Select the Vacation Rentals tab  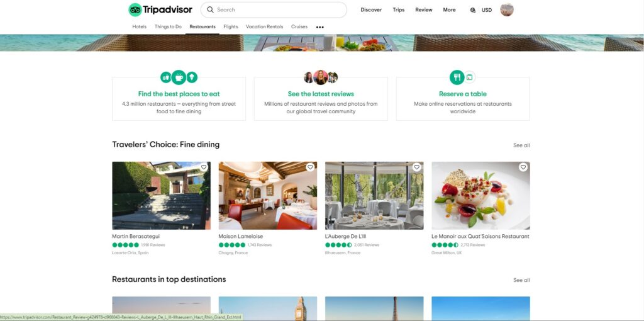coord(265,26)
